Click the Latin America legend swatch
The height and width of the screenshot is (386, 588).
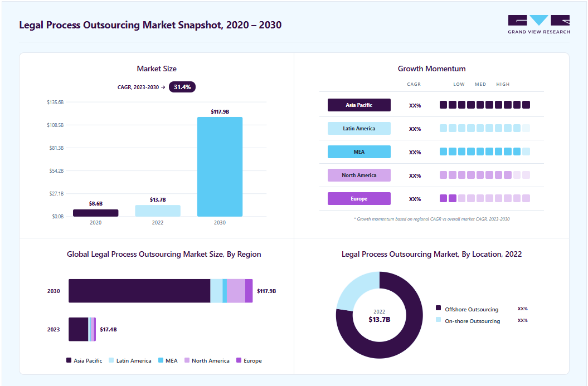[x=111, y=360]
